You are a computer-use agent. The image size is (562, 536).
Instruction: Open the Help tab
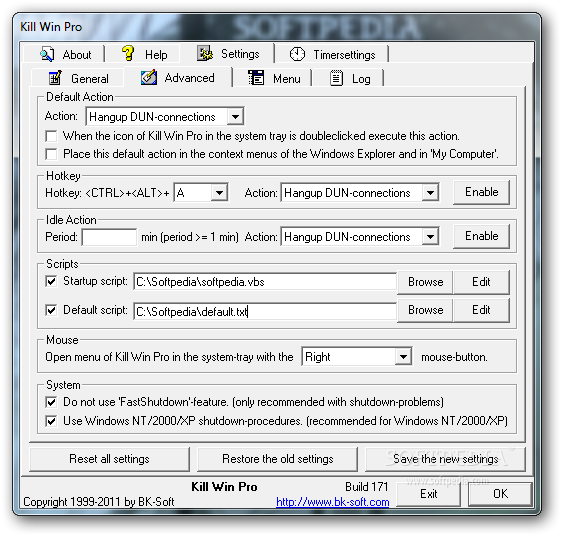pyautogui.click(x=144, y=54)
